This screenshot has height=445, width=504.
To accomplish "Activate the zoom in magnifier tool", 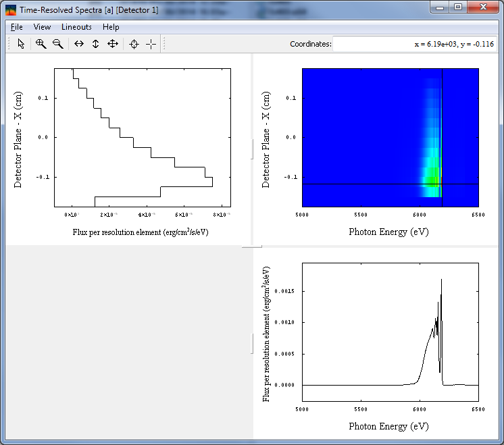I will (41, 44).
